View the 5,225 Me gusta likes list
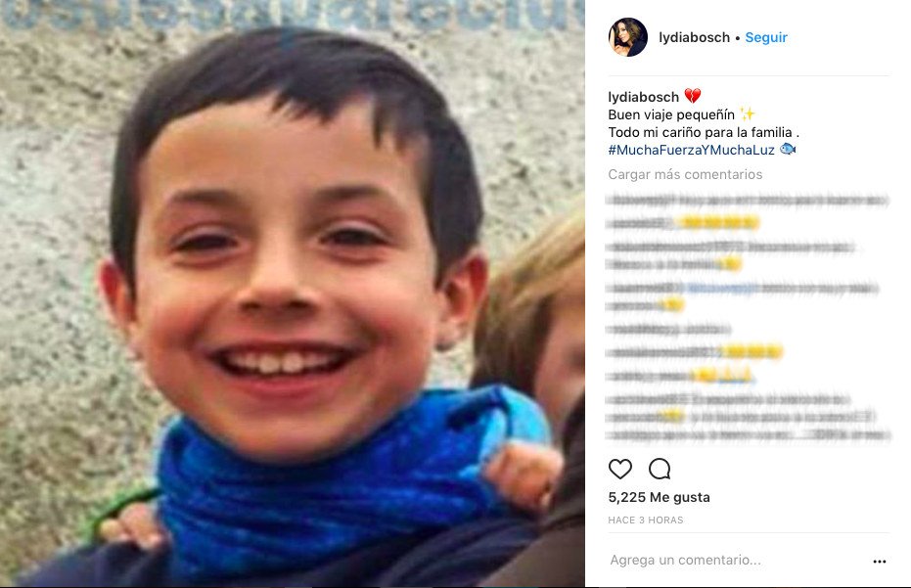Viewport: 911px width, 588px height. point(659,497)
